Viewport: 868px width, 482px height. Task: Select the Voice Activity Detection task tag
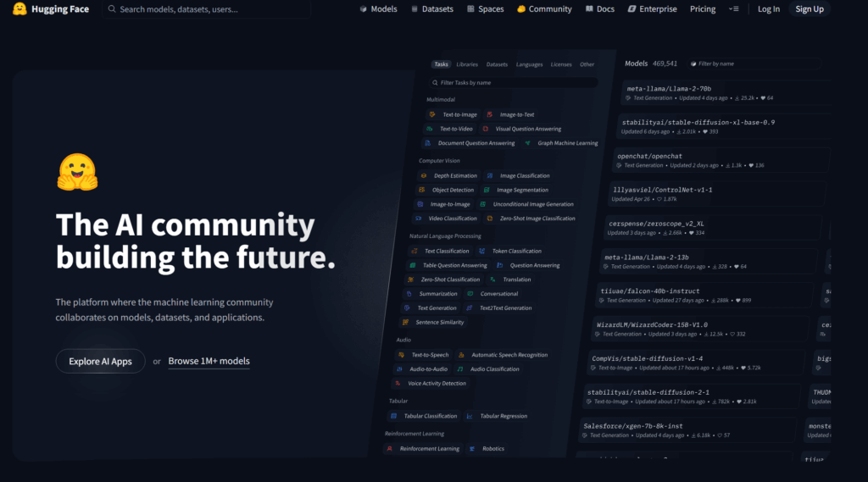click(431, 384)
